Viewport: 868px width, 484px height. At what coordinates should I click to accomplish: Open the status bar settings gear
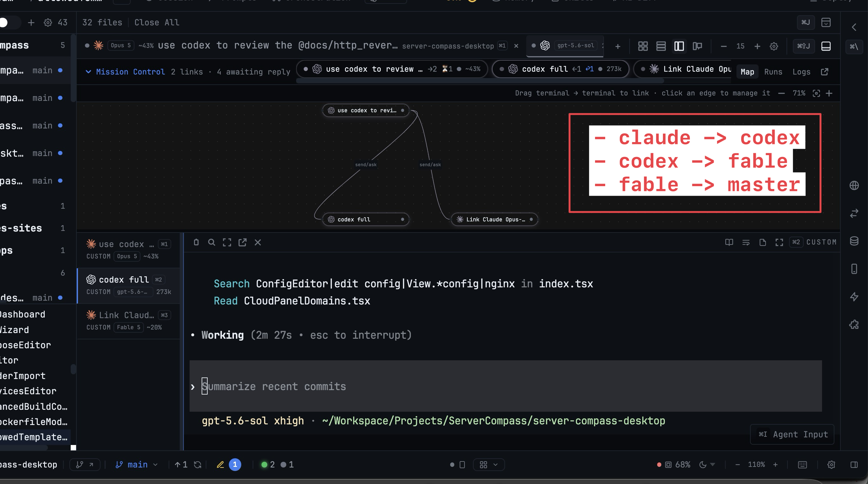coord(831,465)
